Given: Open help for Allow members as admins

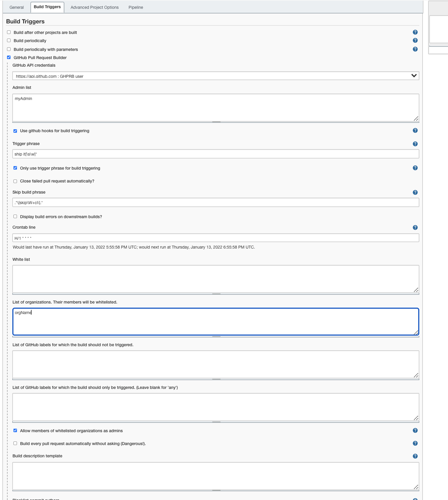Looking at the screenshot, I should coord(415,430).
